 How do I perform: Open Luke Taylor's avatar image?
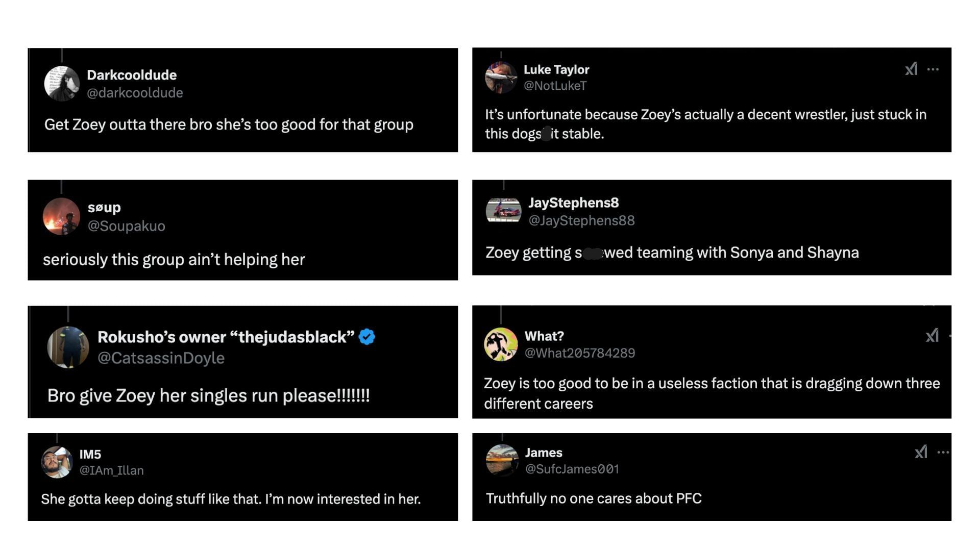point(501,78)
